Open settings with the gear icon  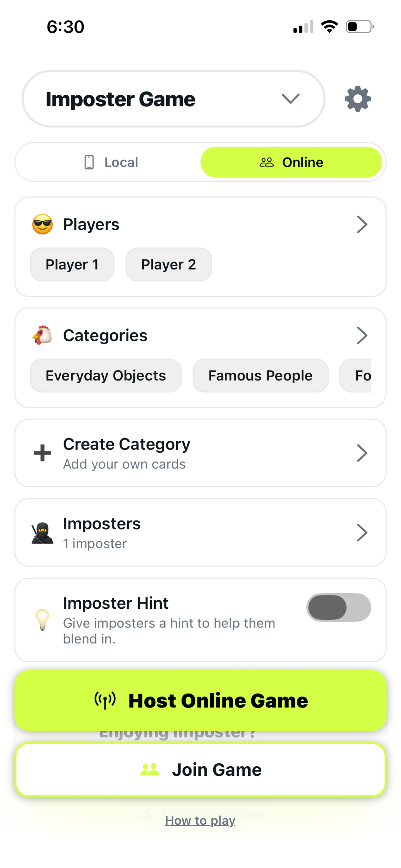pos(357,99)
